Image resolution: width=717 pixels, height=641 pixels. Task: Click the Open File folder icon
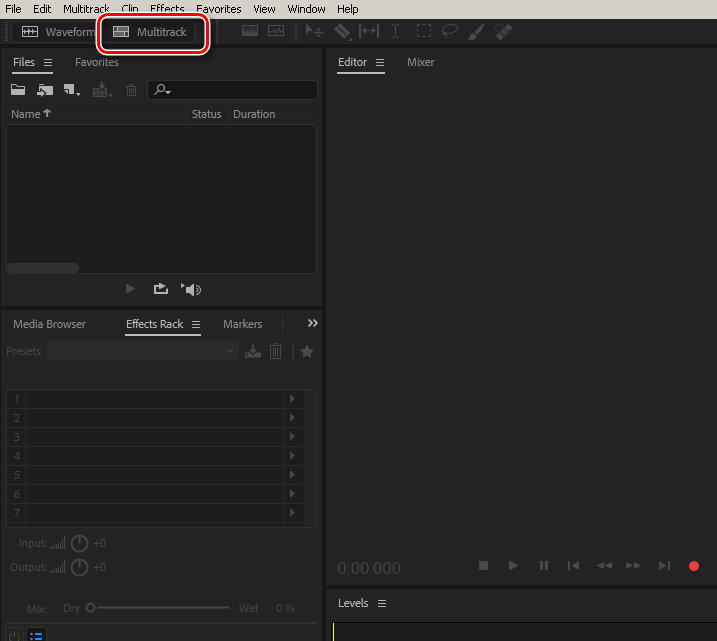[x=18, y=90]
